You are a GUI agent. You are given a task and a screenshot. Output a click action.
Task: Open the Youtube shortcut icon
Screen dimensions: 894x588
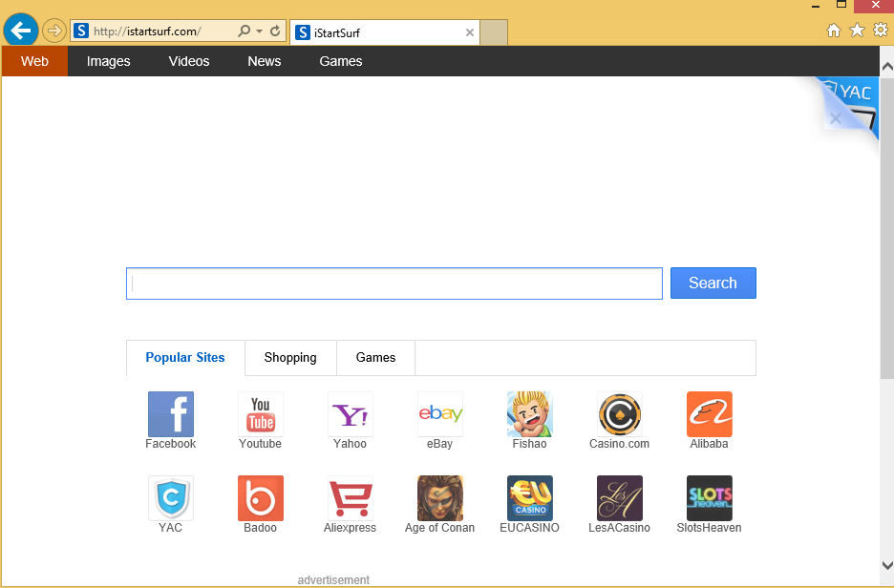click(260, 414)
